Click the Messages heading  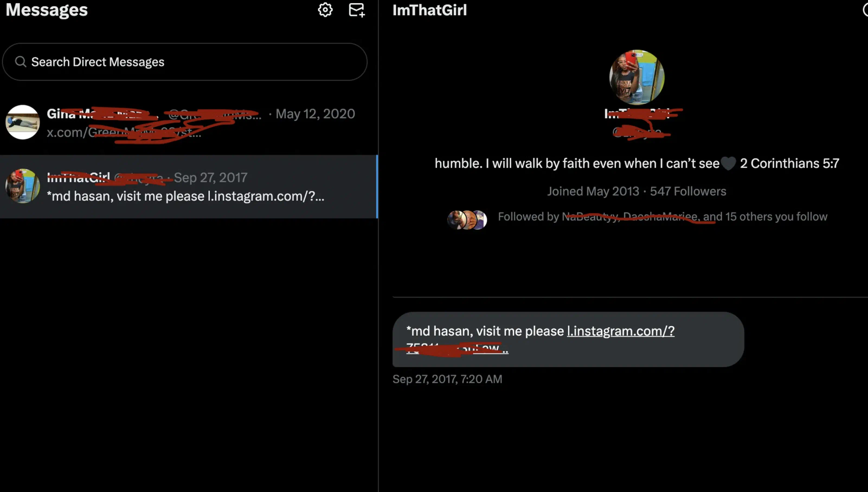tap(47, 10)
